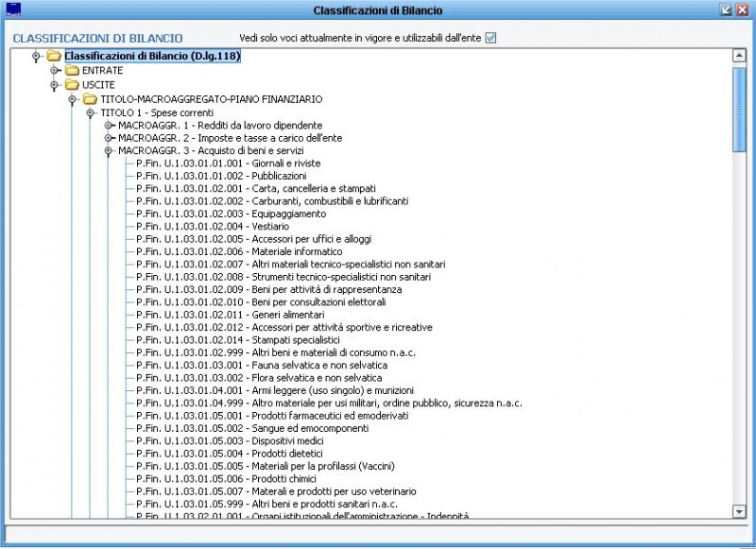Select 'MACROAGGR. 3 - Acquisto di beni e servizi' label
Screen dimensions: 756x549
pyautogui.click(x=211, y=151)
